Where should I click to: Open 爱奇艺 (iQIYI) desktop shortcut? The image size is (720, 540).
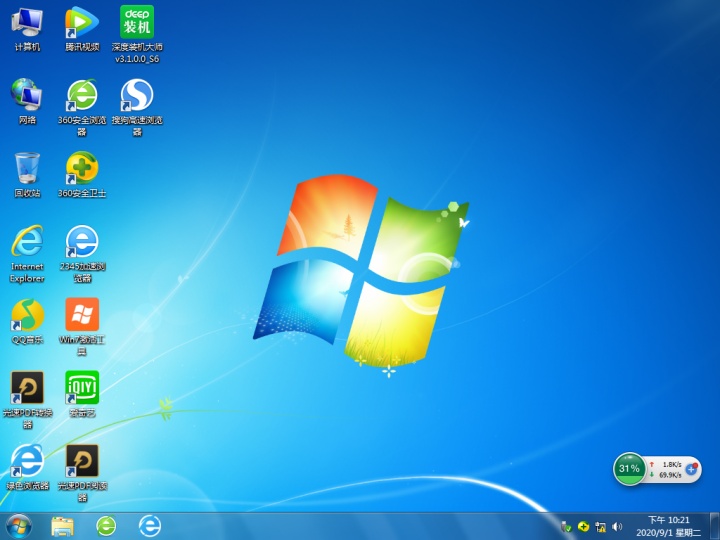[82, 394]
